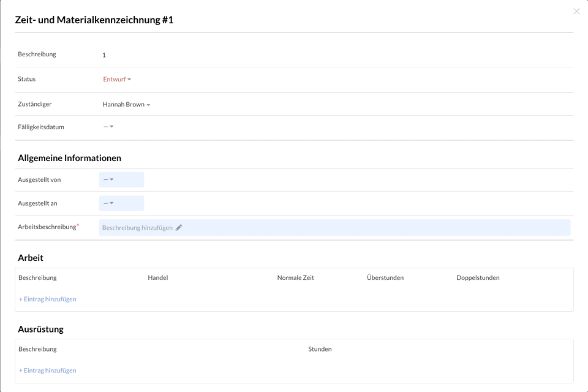Click the Allgemeine Informationen section heading

click(69, 158)
